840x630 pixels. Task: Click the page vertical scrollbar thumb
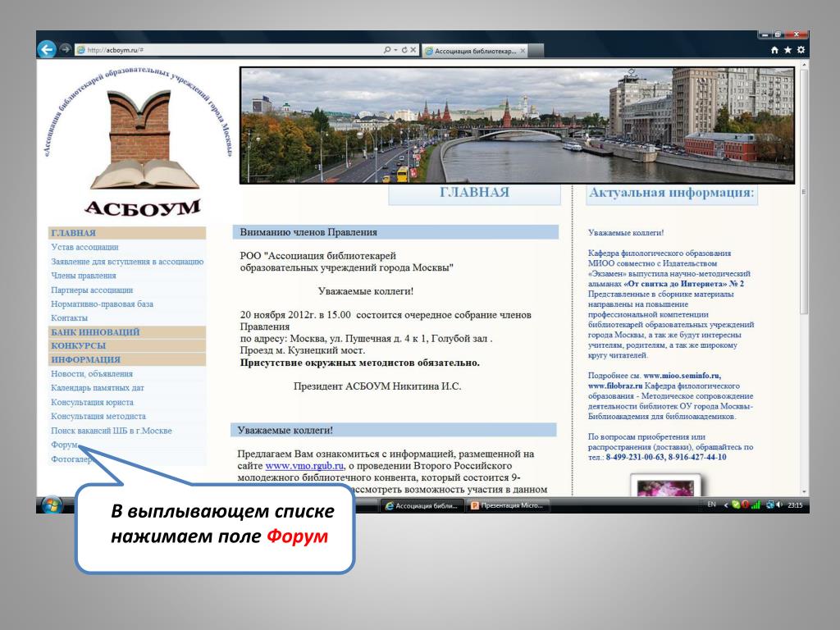pos(804,192)
